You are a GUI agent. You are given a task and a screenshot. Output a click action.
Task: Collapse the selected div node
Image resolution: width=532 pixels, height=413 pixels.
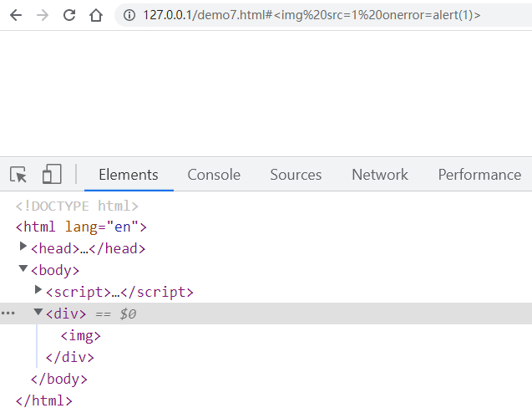pyautogui.click(x=38, y=312)
